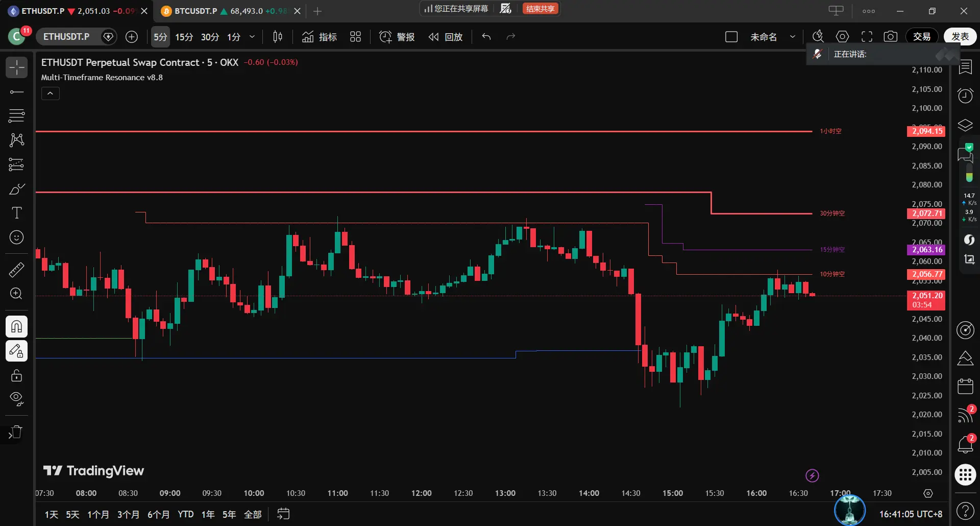Set date range to 1年

coord(208,514)
